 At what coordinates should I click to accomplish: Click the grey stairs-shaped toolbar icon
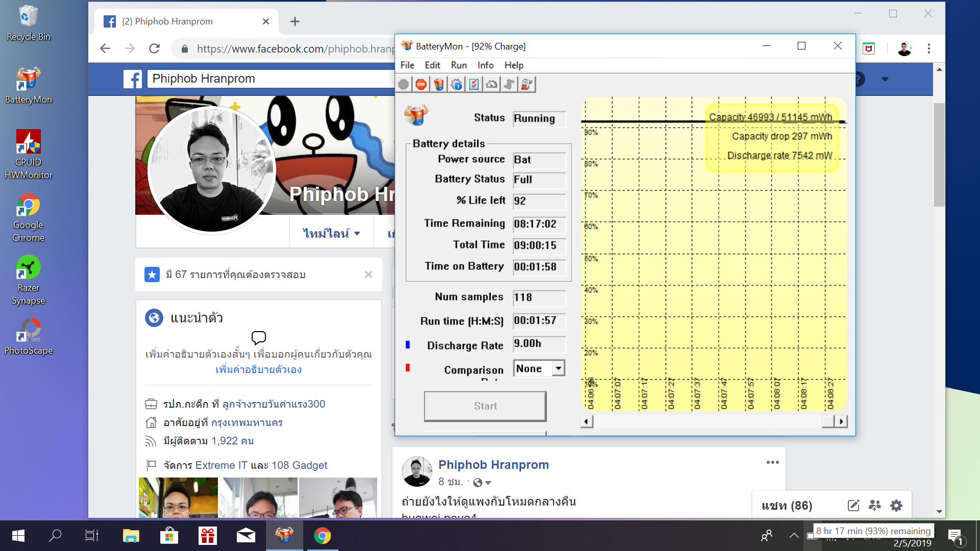click(x=509, y=84)
